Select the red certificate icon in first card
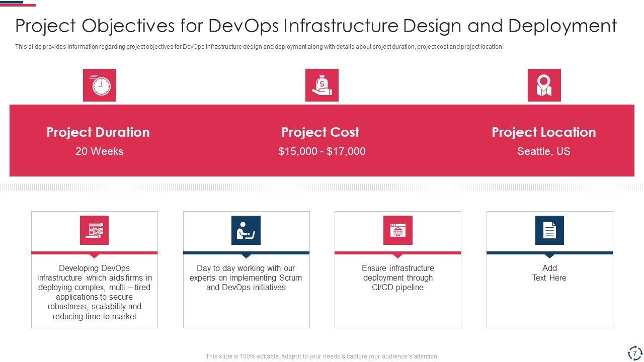The image size is (644, 362). point(94,230)
